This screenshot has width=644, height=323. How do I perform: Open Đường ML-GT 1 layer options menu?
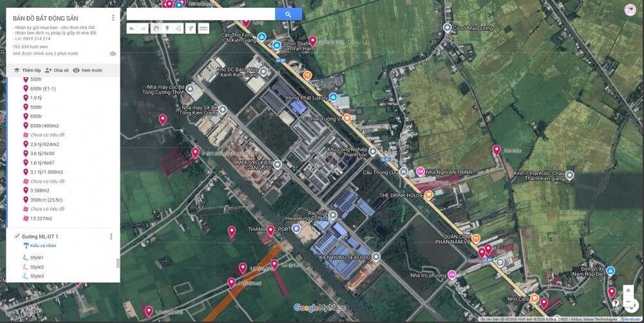click(x=111, y=237)
